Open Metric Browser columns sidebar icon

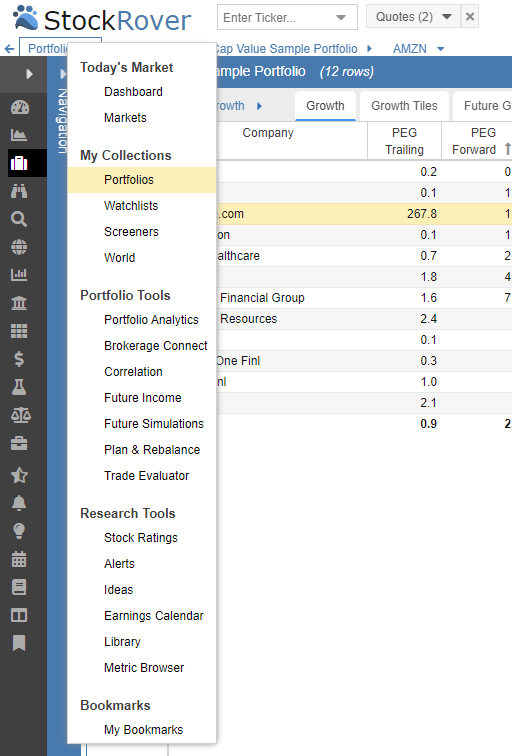[x=19, y=615]
